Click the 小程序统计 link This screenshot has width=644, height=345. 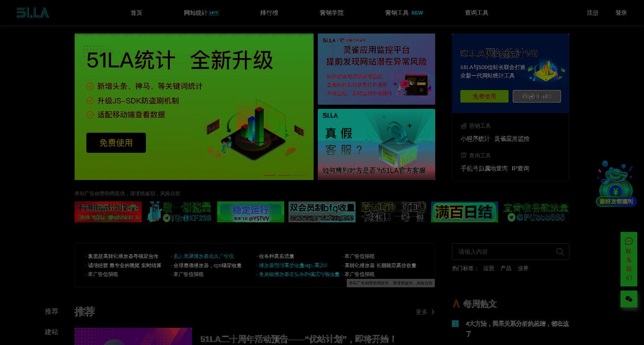point(475,139)
